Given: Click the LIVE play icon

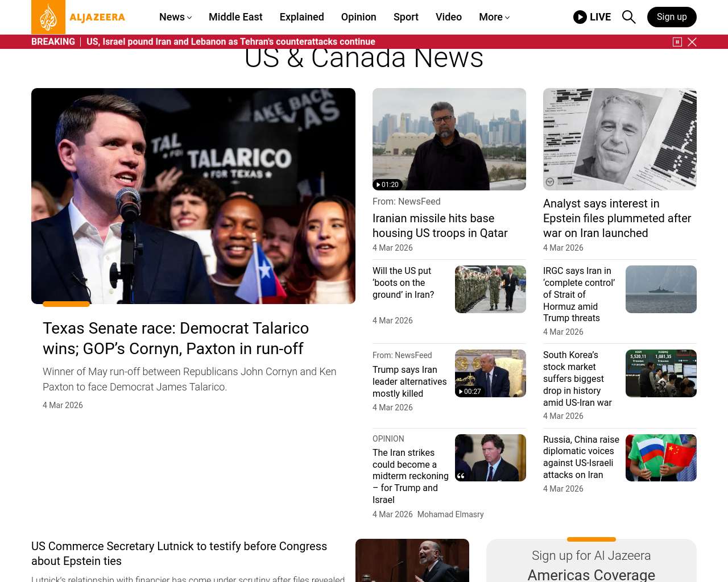Looking at the screenshot, I should click(x=580, y=17).
